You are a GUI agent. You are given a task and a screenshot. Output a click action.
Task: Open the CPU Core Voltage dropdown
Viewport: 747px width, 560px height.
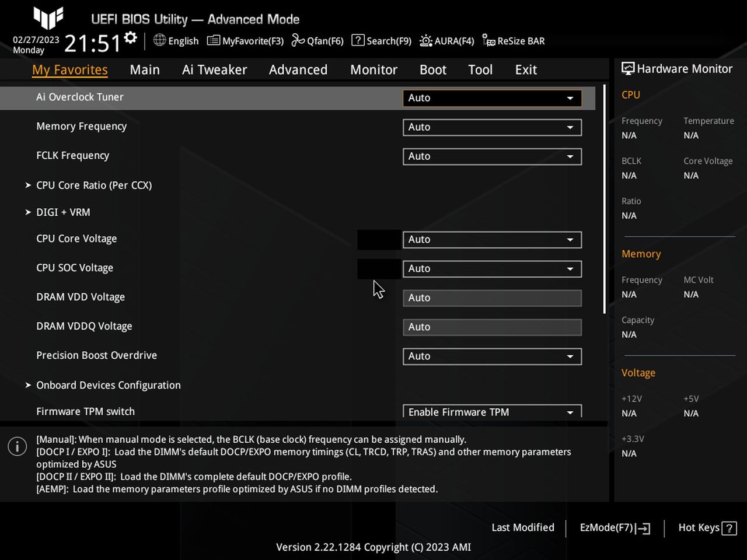tap(492, 240)
